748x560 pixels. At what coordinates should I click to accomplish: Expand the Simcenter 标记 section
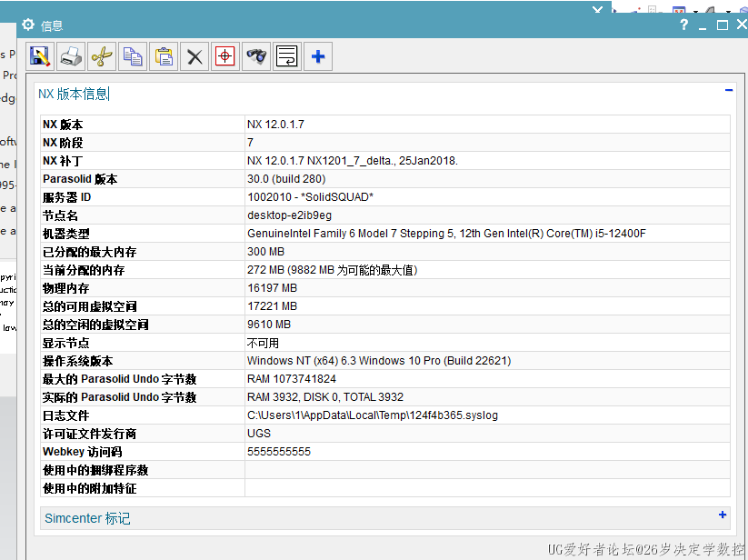(723, 515)
